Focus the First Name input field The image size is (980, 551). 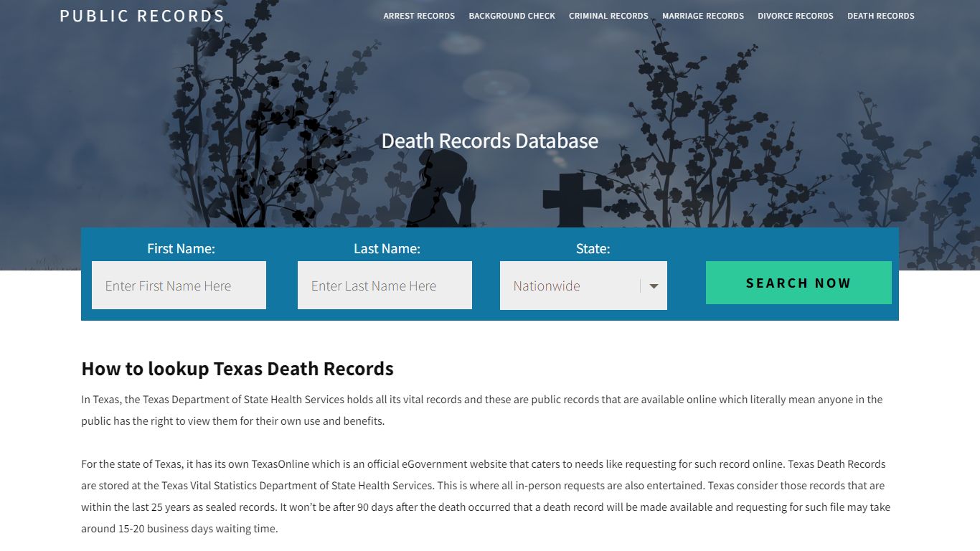(179, 286)
